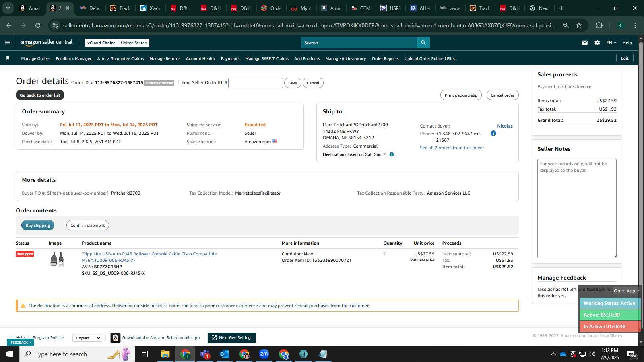Screen dimensions: 644x362
Task: Open the tab search dropdown arrow
Action: (x=8, y=8)
